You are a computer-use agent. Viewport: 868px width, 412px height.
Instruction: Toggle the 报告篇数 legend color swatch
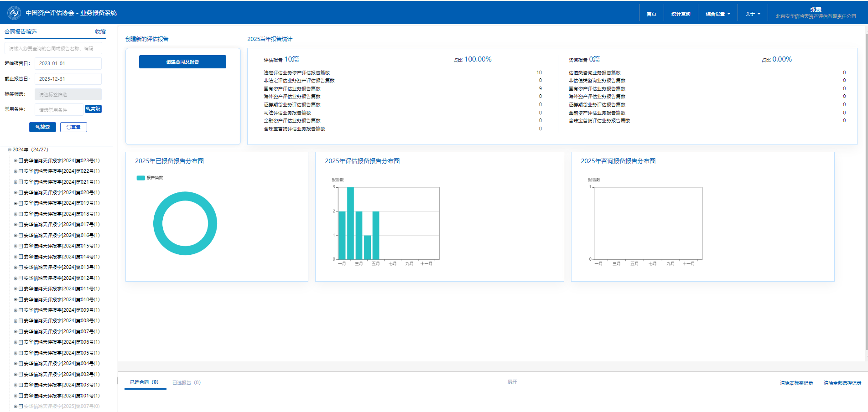pos(140,178)
